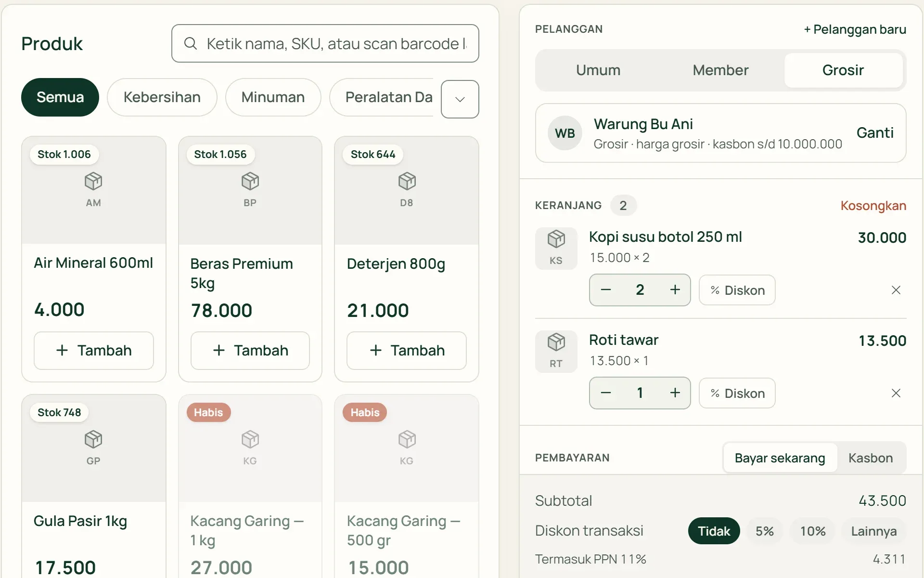Image resolution: width=924 pixels, height=578 pixels.
Task: Click the Subtotal value 43.500
Action: [x=883, y=501]
